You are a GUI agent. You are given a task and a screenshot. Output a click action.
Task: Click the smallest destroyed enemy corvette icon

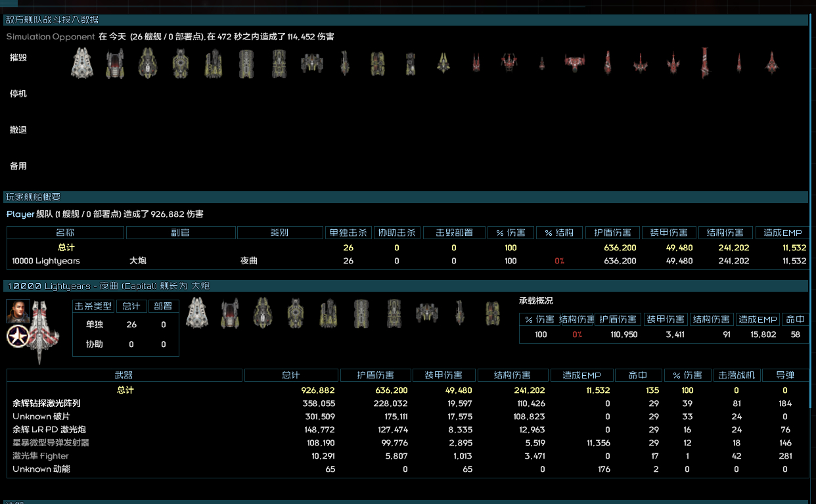tap(542, 64)
